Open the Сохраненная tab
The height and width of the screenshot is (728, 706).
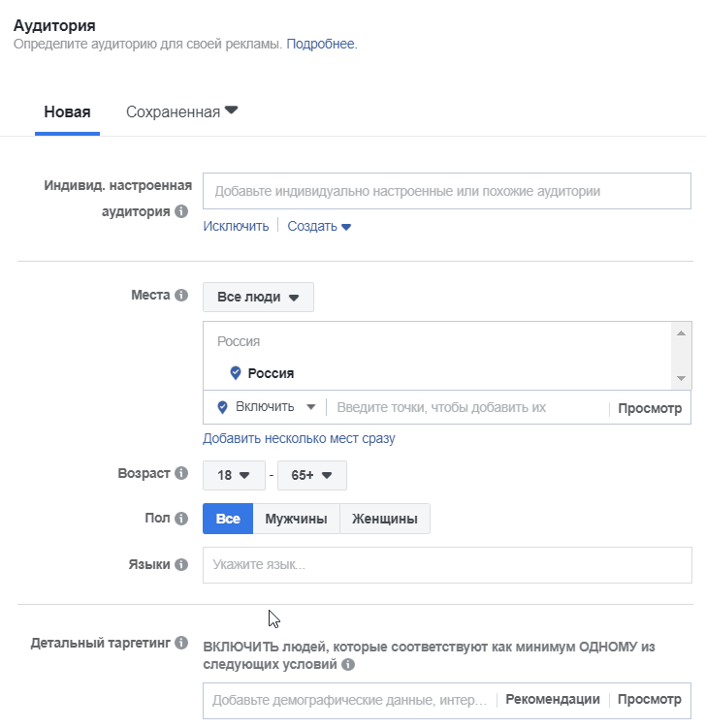pyautogui.click(x=182, y=111)
